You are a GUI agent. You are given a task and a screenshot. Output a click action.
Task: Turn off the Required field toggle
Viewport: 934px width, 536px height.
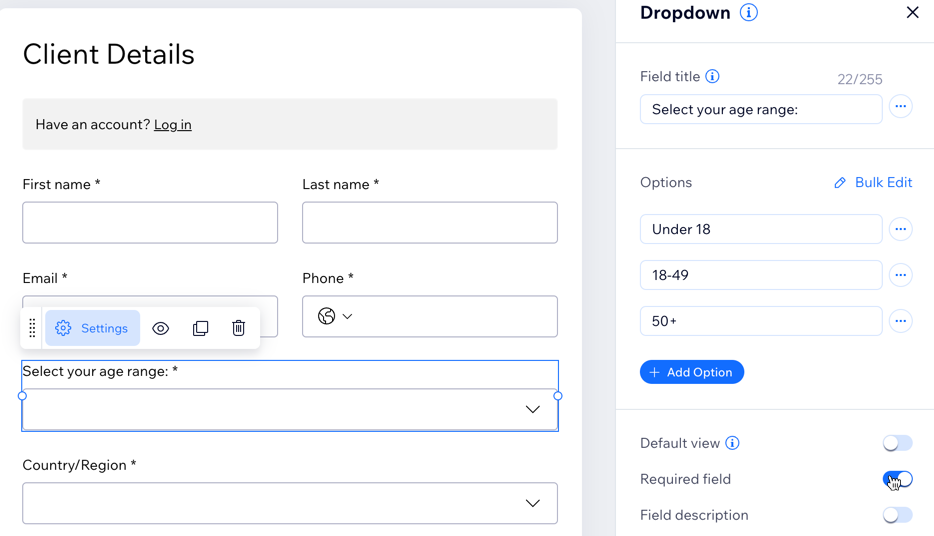[897, 479]
